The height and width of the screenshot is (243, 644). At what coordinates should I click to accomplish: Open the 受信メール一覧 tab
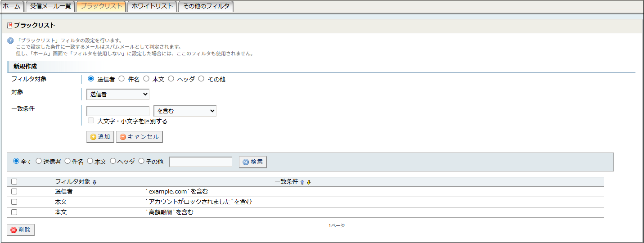click(50, 6)
